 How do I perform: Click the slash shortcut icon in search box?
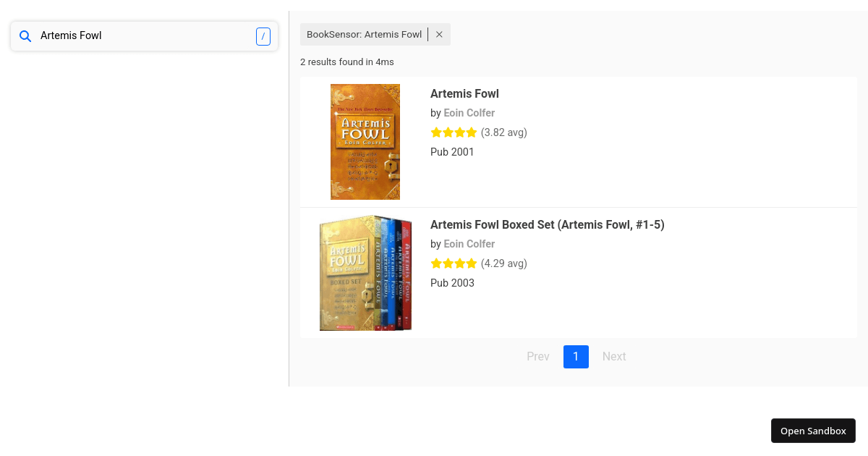pyautogui.click(x=263, y=36)
